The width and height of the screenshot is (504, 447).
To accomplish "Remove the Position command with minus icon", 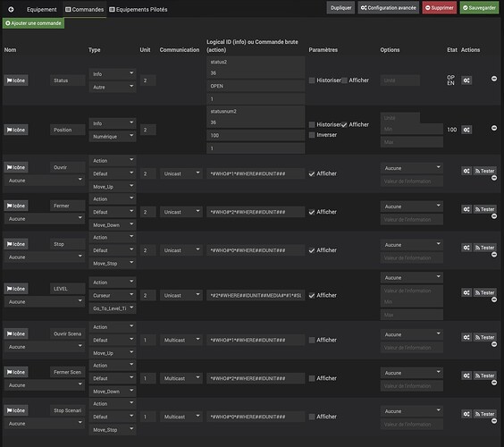I will click(494, 128).
